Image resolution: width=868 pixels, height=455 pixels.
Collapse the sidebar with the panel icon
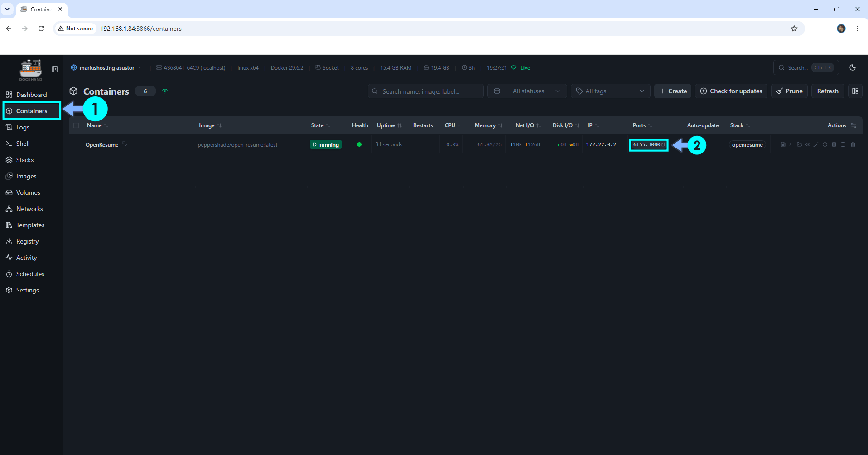click(x=55, y=69)
